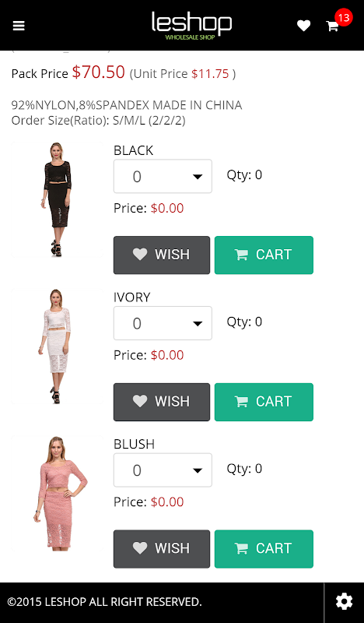Add IVORY set to cart

(x=264, y=402)
